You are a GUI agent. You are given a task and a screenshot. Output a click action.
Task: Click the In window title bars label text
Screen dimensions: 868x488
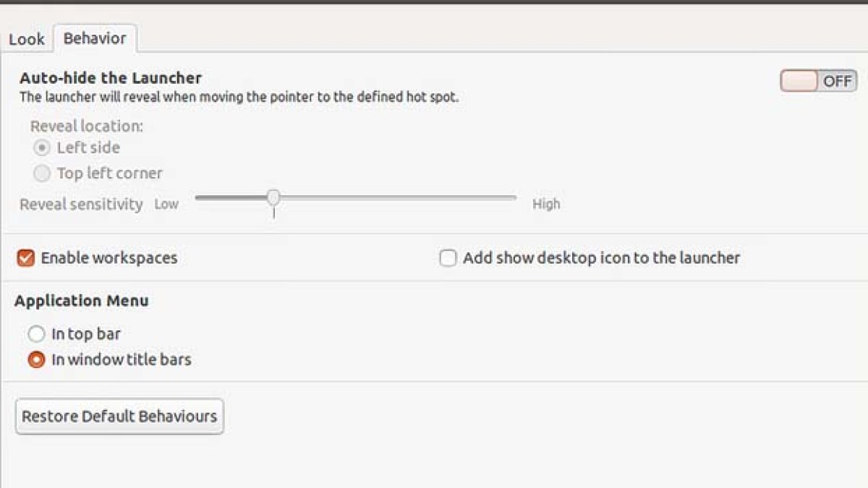122,359
